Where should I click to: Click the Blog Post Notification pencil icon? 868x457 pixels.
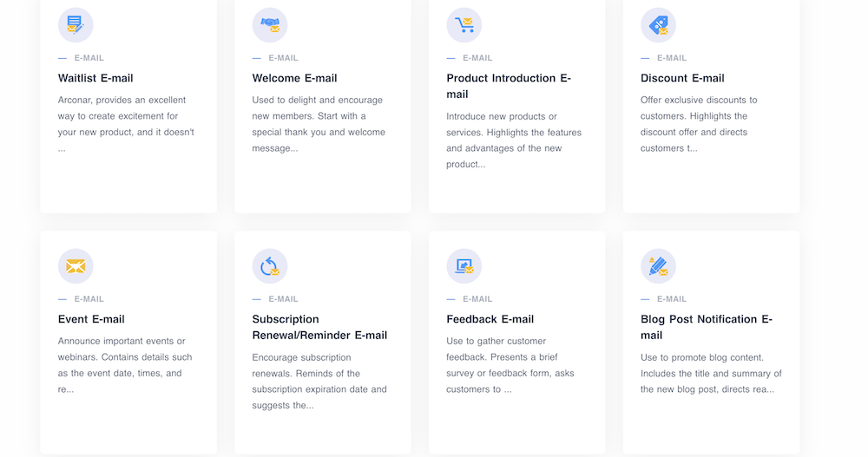click(x=658, y=266)
